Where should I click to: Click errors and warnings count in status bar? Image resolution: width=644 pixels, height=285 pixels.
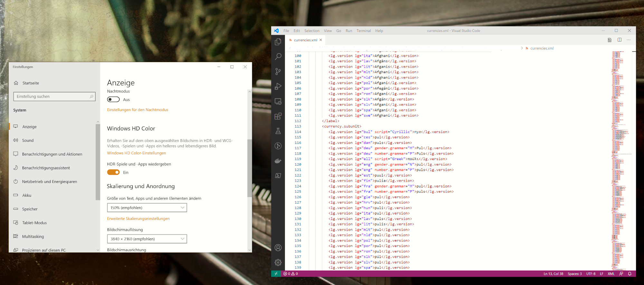(291, 274)
